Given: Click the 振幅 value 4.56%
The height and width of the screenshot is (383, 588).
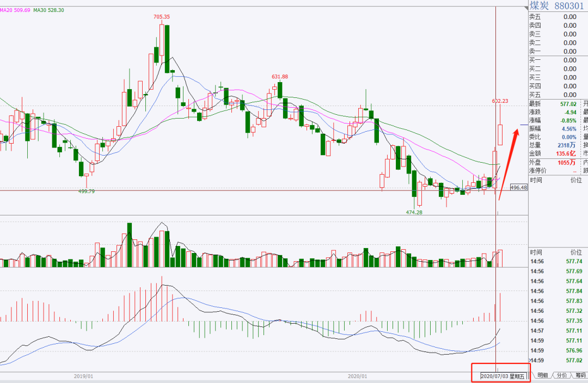Looking at the screenshot, I should tap(569, 129).
